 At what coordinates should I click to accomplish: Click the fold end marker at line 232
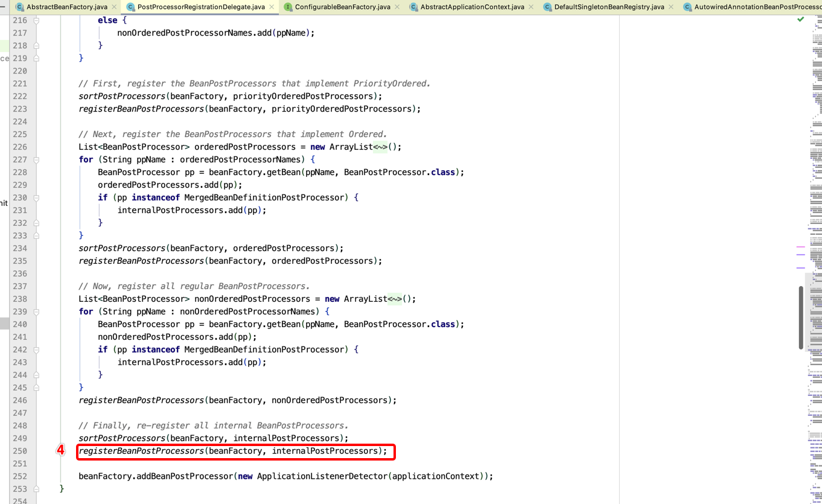(x=36, y=223)
